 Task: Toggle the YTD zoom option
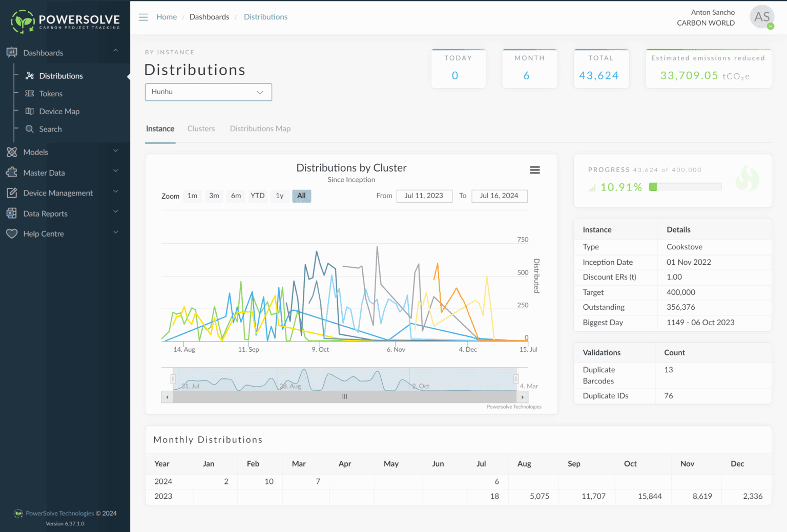click(258, 196)
